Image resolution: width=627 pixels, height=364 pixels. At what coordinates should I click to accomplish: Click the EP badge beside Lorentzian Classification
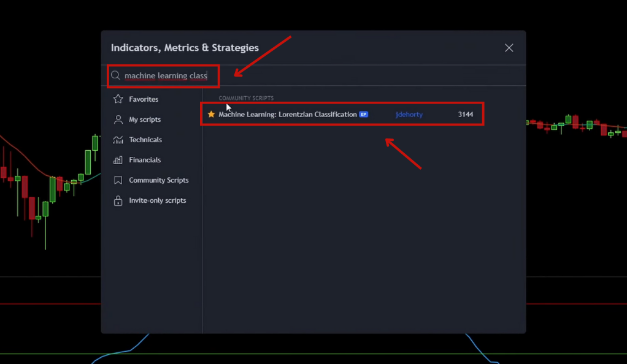pos(363,114)
